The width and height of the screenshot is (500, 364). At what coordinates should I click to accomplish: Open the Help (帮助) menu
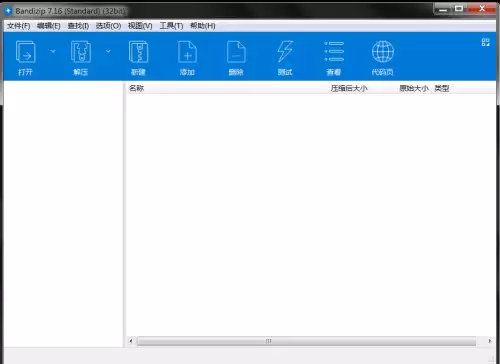click(x=203, y=26)
